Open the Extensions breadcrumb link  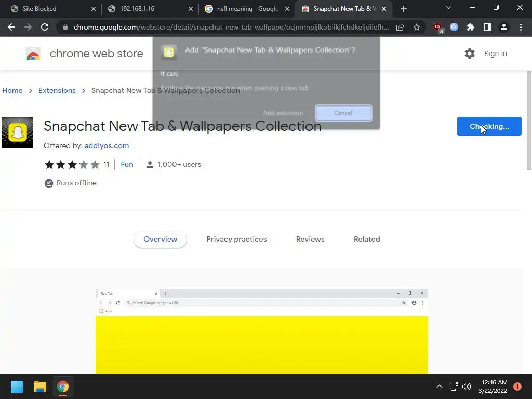click(57, 90)
